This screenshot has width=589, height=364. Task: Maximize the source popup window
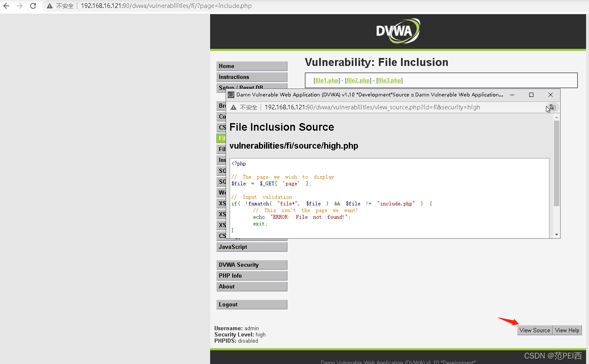531,95
